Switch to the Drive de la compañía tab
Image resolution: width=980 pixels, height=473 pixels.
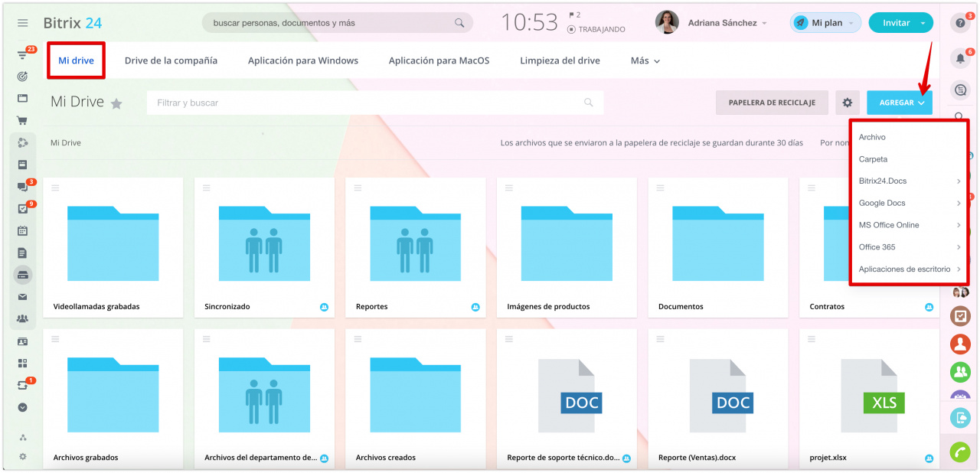(x=171, y=60)
